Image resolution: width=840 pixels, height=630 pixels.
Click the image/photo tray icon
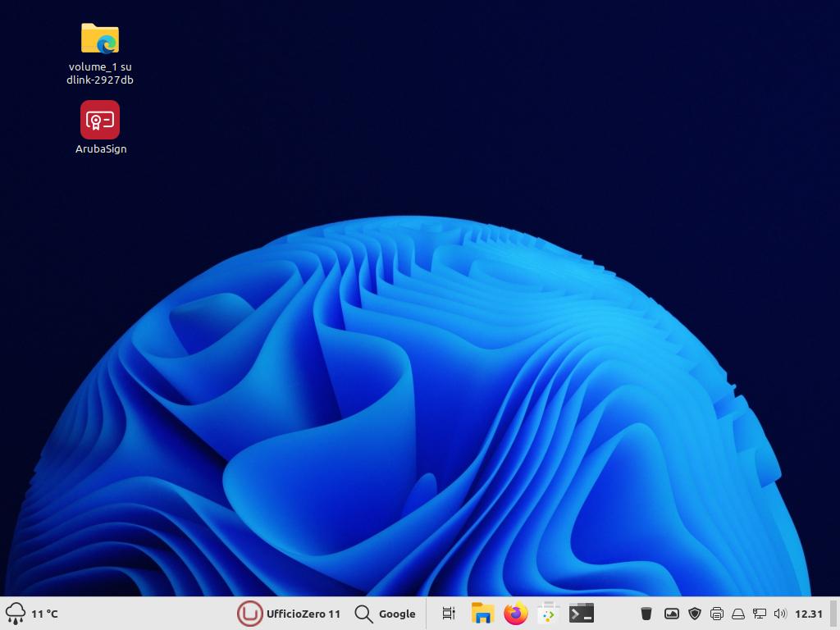point(672,613)
